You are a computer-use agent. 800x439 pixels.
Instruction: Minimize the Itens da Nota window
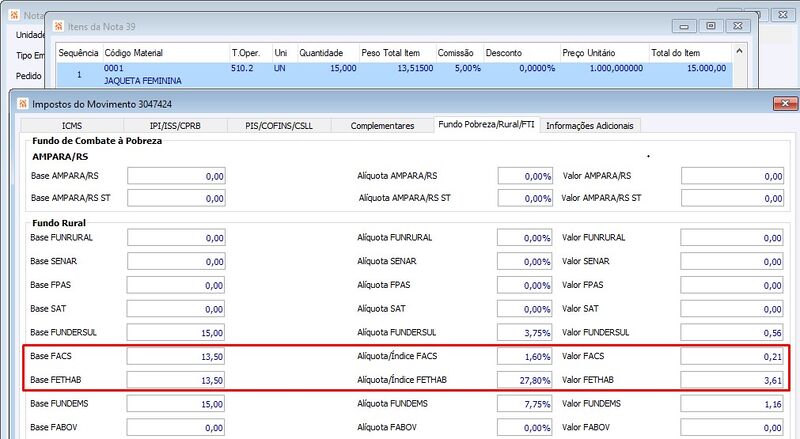[684, 26]
